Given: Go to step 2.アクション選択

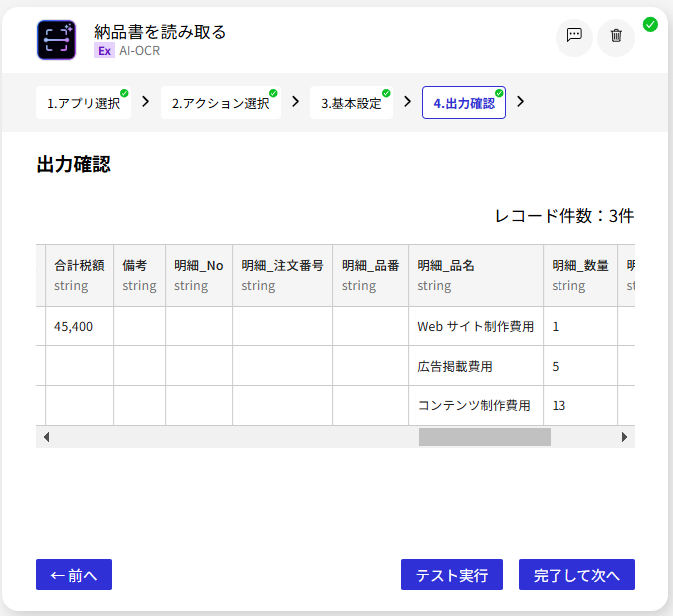Looking at the screenshot, I should [221, 103].
